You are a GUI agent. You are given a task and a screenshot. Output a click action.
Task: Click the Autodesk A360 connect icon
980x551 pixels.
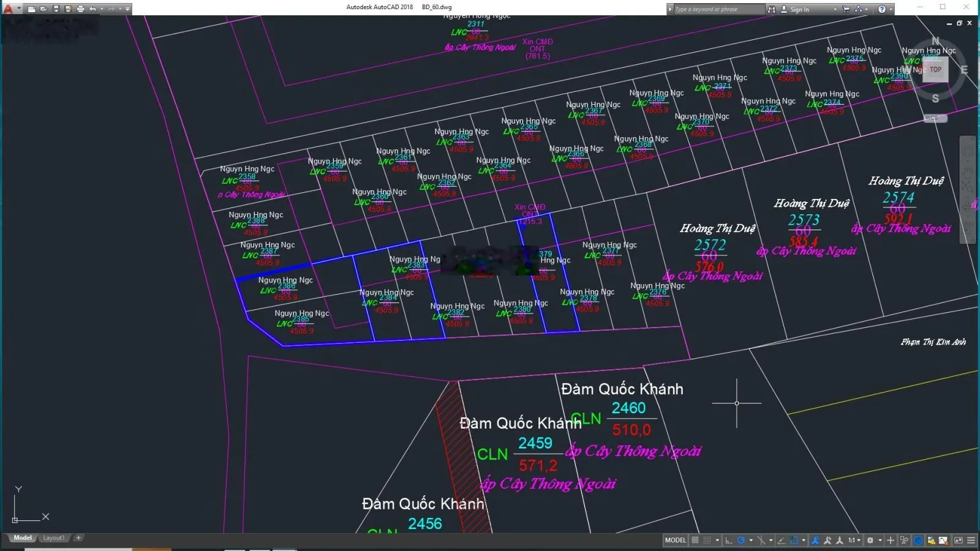[859, 9]
